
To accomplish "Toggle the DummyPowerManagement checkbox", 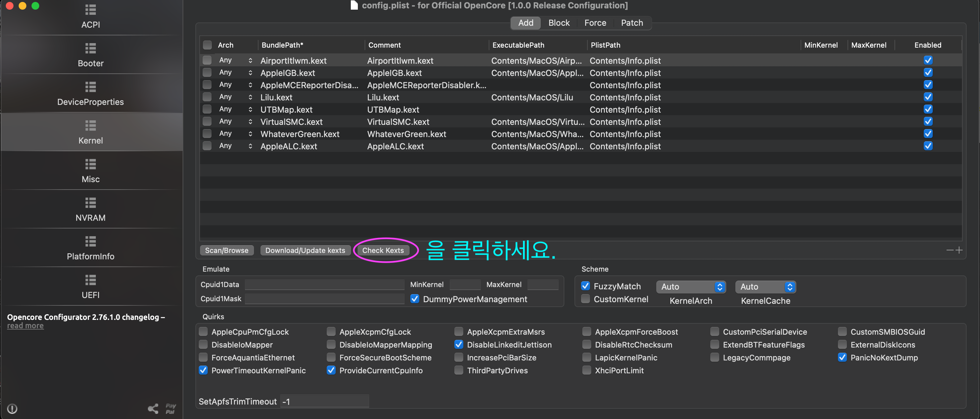I will coord(415,299).
